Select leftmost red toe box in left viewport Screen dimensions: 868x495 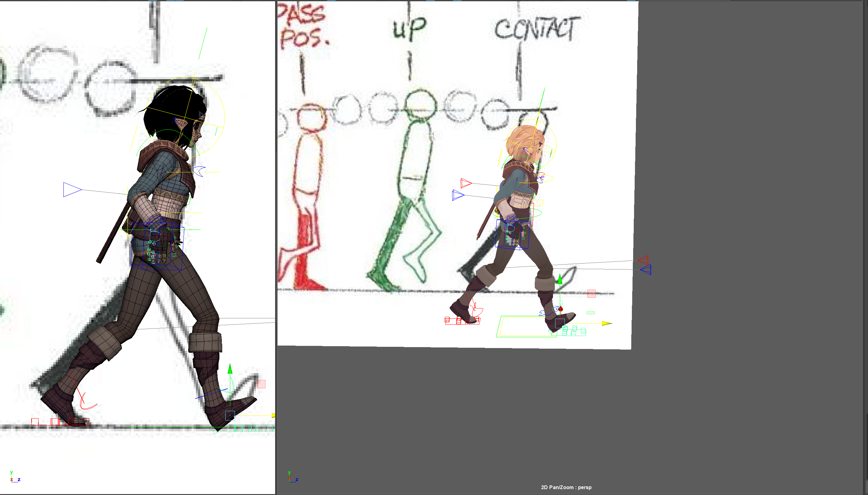[35, 422]
